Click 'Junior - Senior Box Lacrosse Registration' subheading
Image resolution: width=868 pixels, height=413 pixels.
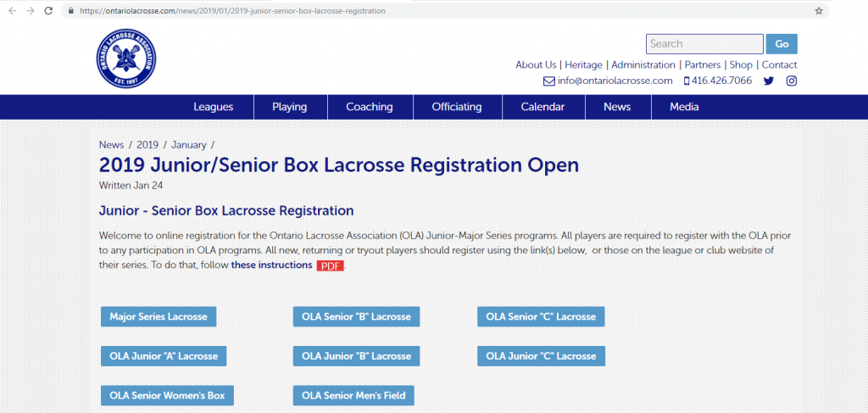point(226,211)
